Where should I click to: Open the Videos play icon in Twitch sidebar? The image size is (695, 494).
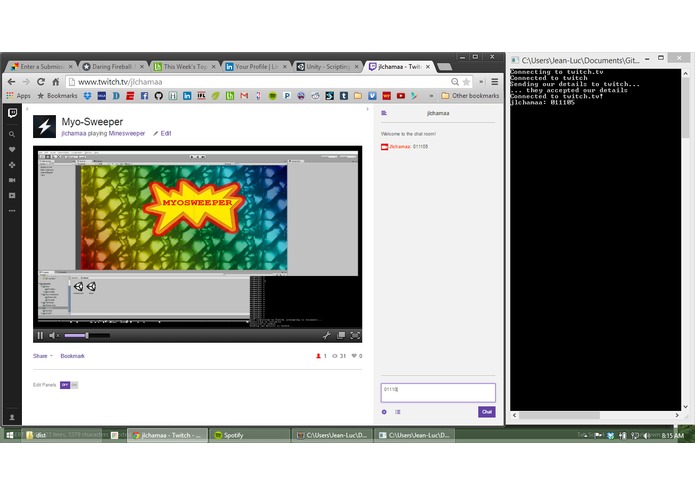pyautogui.click(x=12, y=195)
